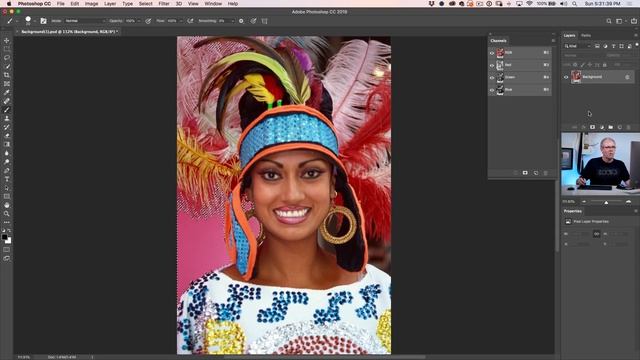Screen dimensions: 640x360
Task: Select the Eraser tool
Action: (x=7, y=136)
